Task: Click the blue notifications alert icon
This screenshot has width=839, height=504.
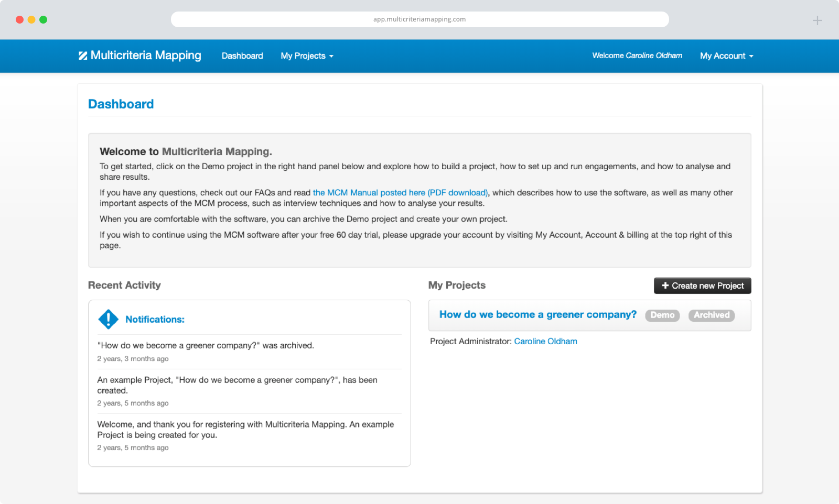Action: 109,319
